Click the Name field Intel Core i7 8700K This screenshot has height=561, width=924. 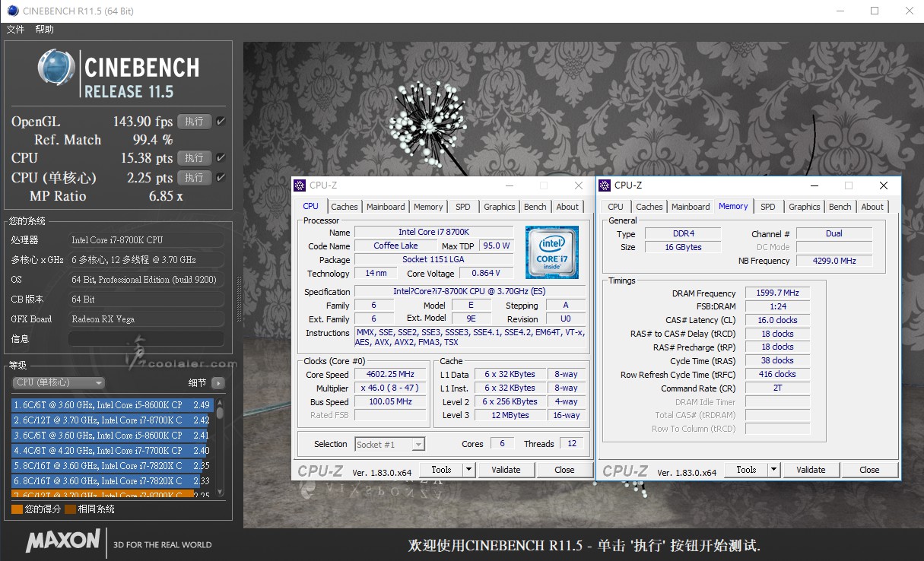click(x=433, y=232)
